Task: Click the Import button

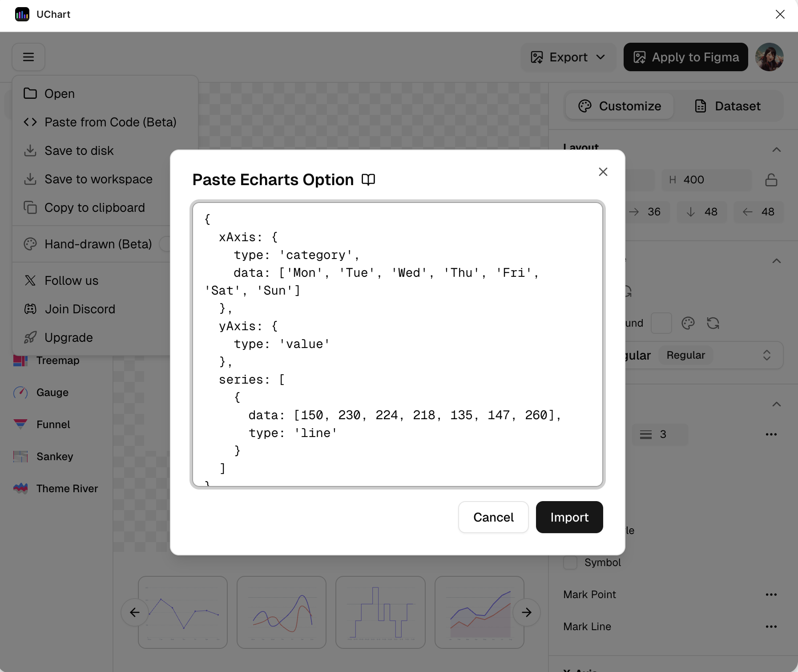Action: pos(569,517)
